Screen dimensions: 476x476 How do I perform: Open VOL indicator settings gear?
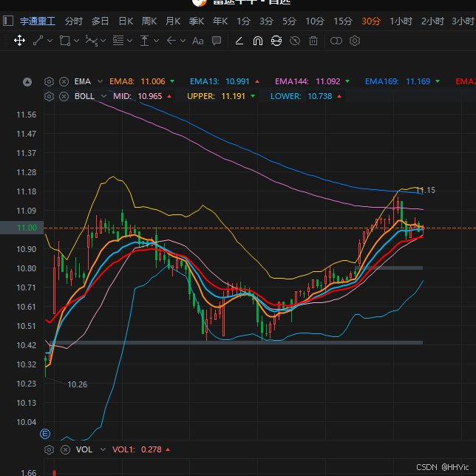(49, 449)
